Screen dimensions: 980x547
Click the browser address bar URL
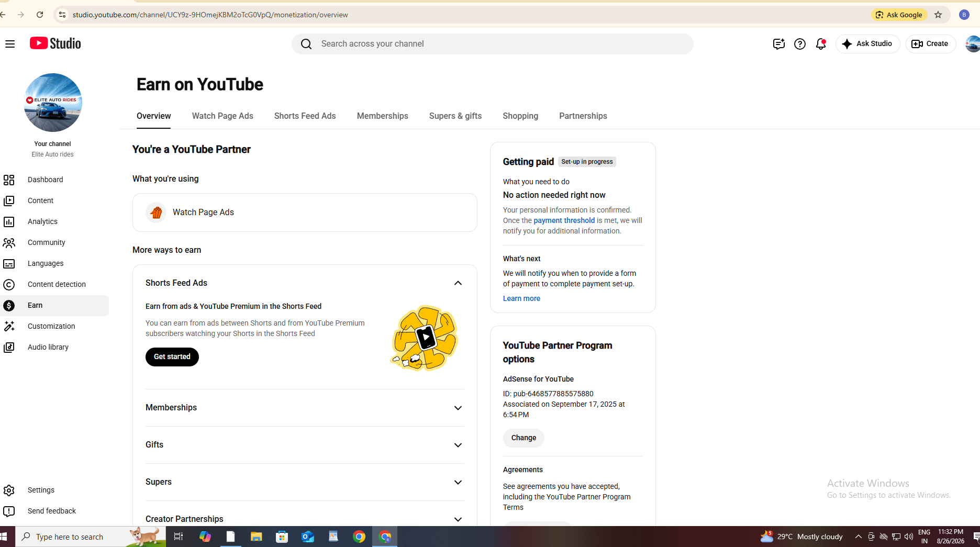tap(210, 15)
